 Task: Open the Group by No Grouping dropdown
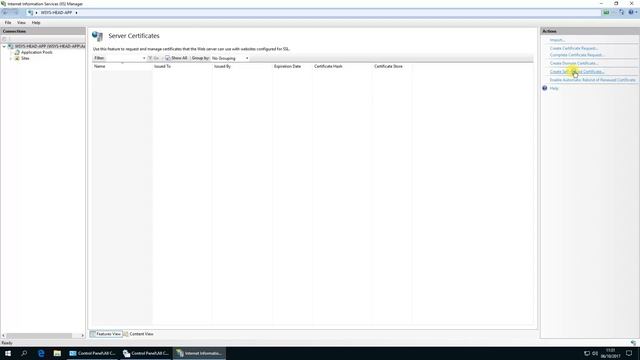pyautogui.click(x=230, y=58)
